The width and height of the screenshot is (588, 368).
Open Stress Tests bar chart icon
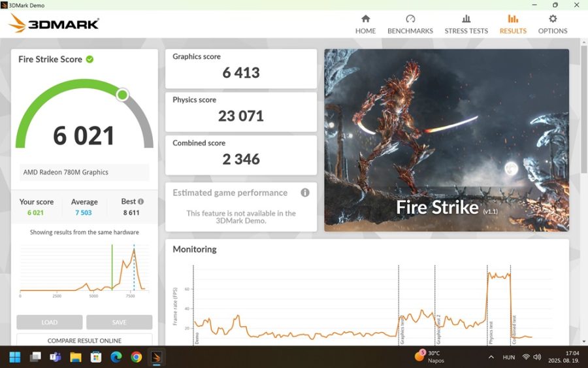(466, 19)
